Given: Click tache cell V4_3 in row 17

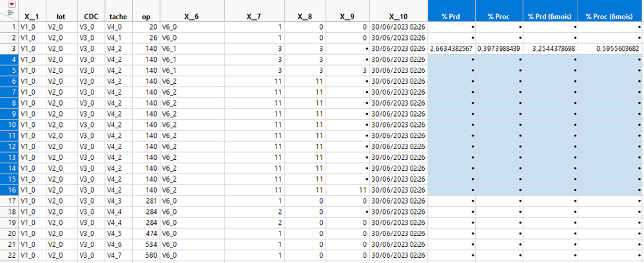Looking at the screenshot, I should tap(118, 201).
